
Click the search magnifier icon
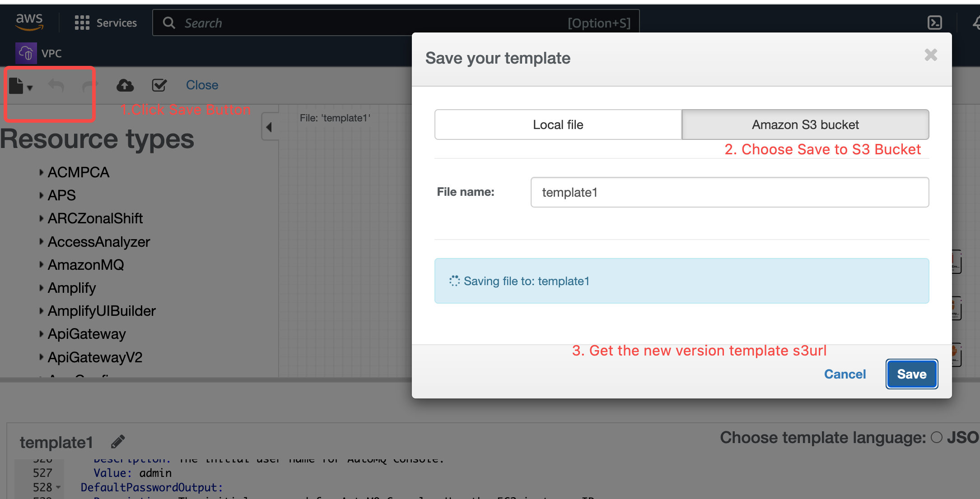click(169, 23)
